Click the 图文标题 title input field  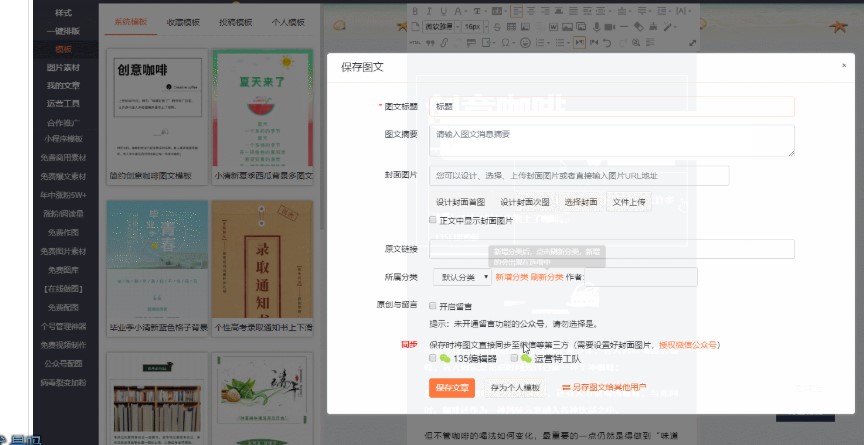(611, 106)
